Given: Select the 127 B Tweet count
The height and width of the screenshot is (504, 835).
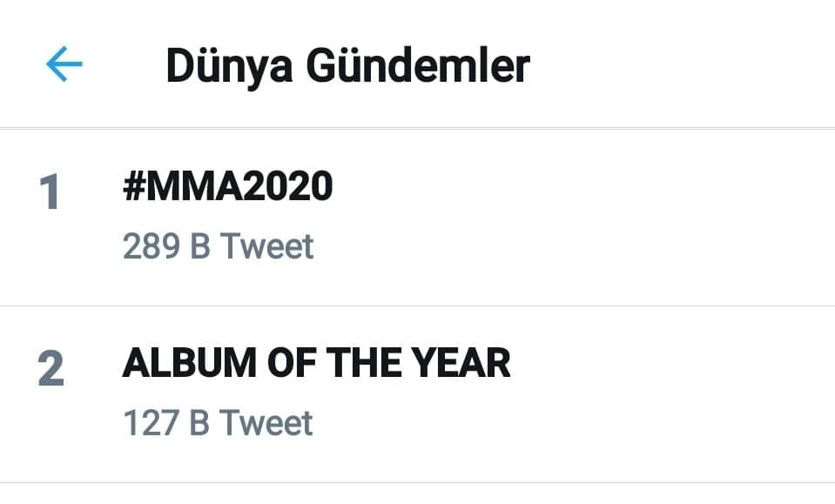Looking at the screenshot, I should [218, 424].
